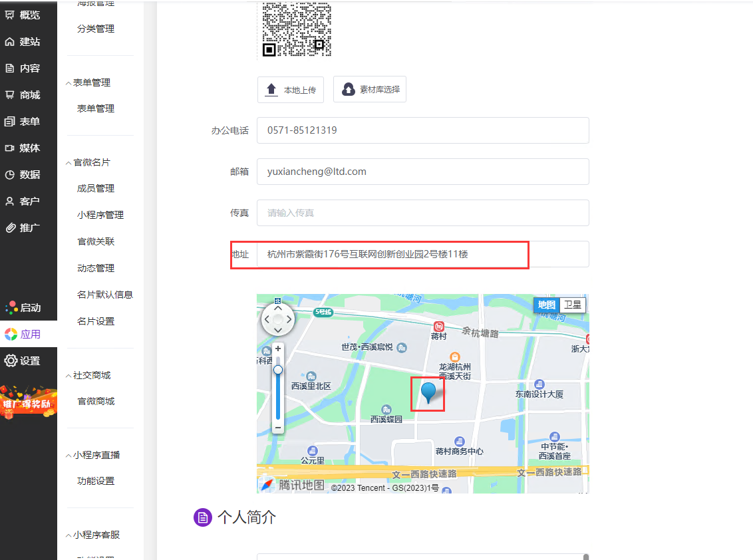
Task: Open 动态管理 menu item
Action: [x=96, y=268]
